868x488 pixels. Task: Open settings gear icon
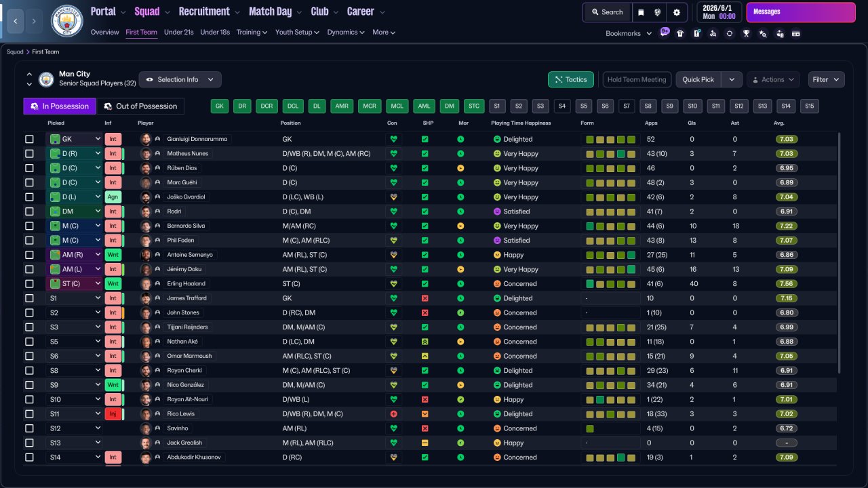pyautogui.click(x=676, y=12)
